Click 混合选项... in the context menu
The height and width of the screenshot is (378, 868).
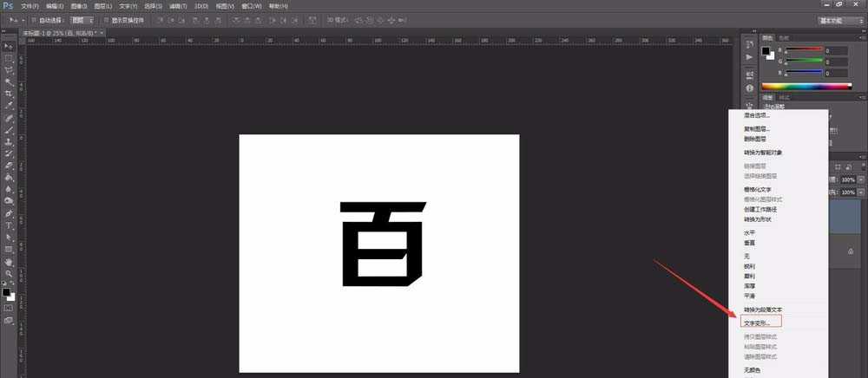pos(757,114)
